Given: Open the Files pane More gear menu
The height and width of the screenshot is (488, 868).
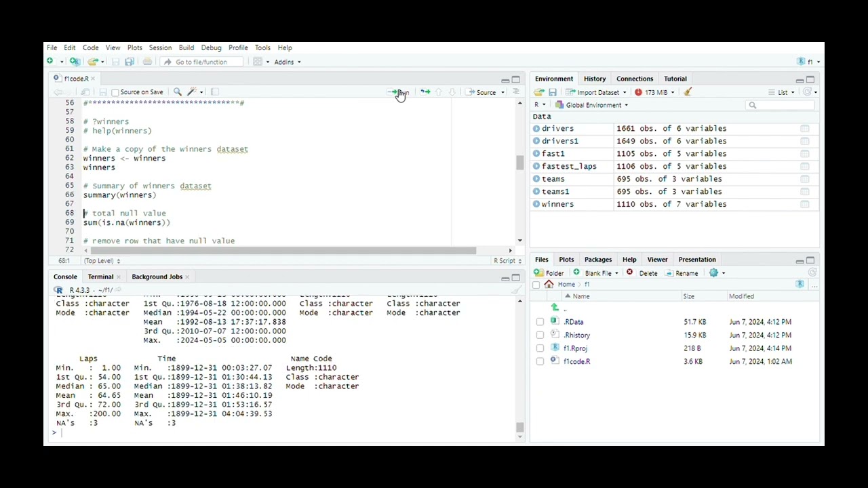Looking at the screenshot, I should tap(717, 273).
